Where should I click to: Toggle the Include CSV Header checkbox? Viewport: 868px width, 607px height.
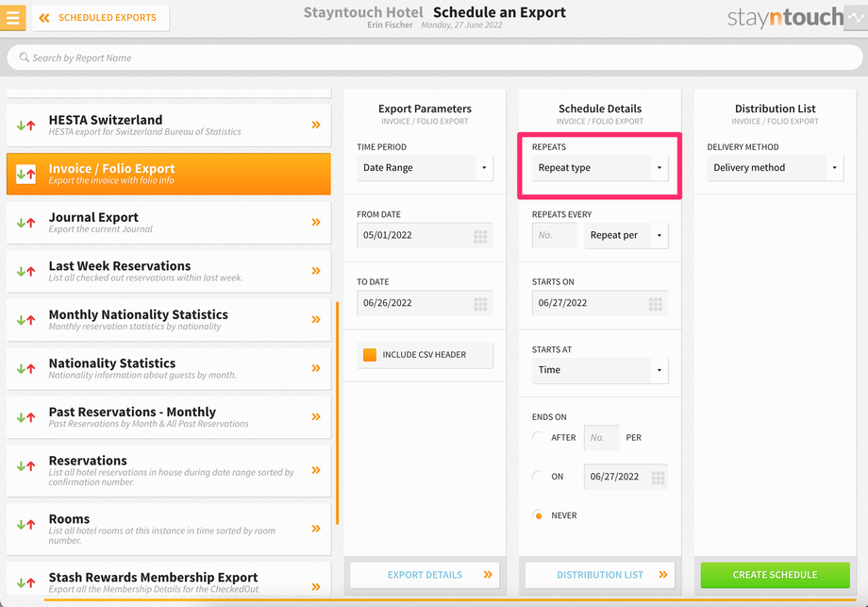click(x=370, y=355)
